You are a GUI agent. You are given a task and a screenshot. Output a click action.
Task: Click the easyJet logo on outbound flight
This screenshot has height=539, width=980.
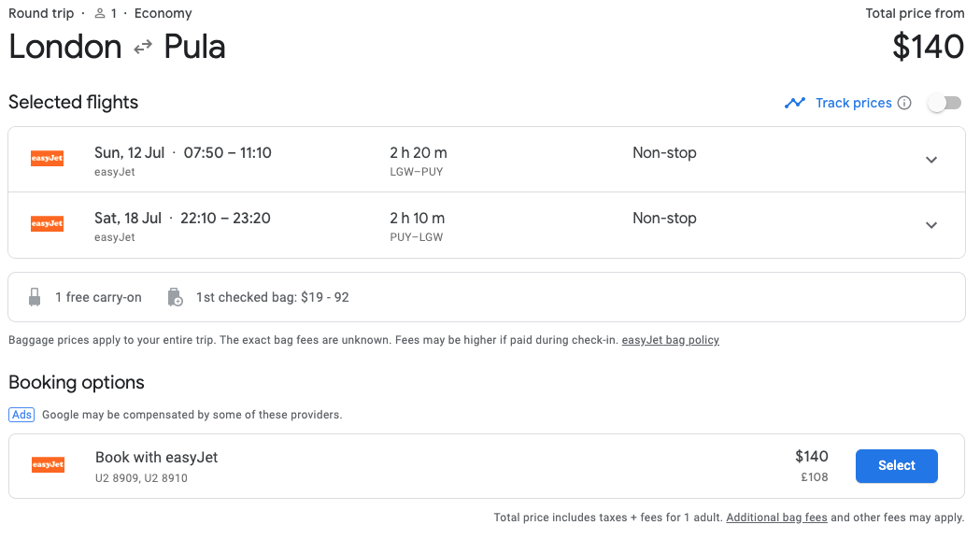(x=47, y=159)
